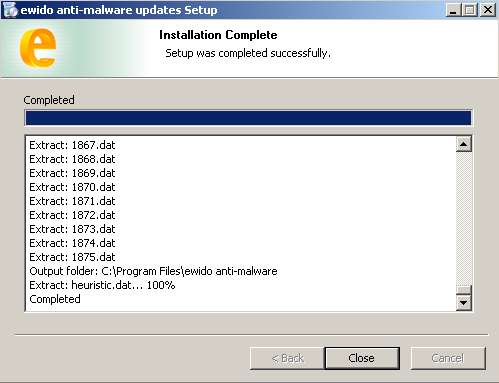Click the log scrollbar down arrow
This screenshot has width=499, height=383.
[464, 303]
